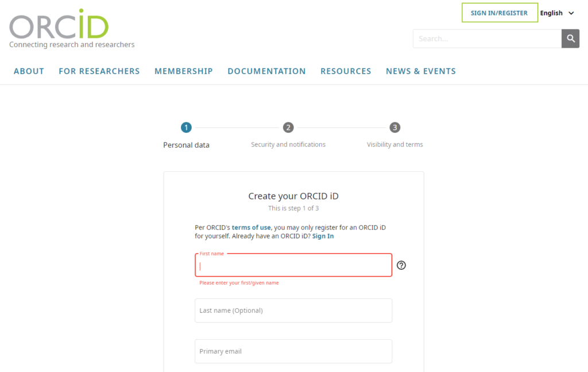Select step 3 Visibility and terms circle
Screen dimensions: 588x372
pos(394,128)
